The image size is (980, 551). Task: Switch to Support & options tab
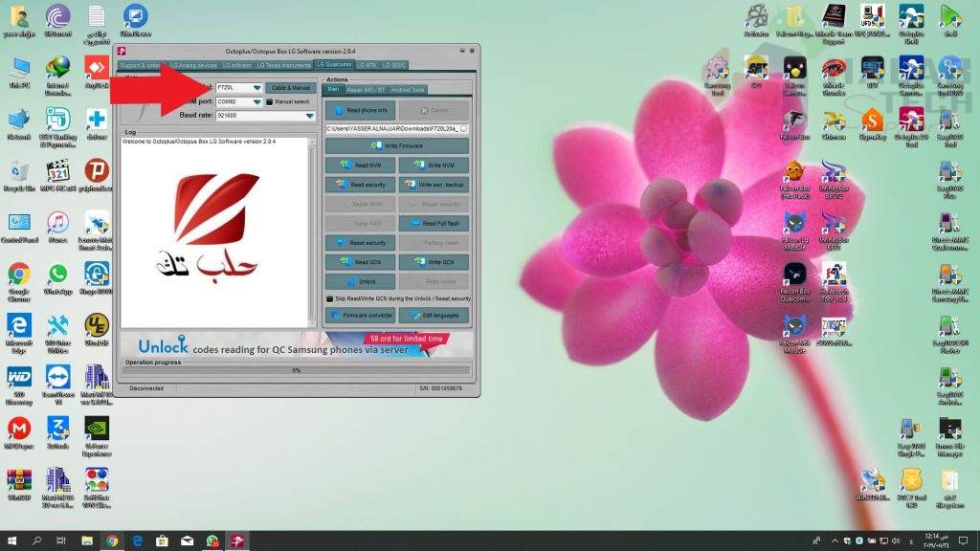[x=141, y=65]
